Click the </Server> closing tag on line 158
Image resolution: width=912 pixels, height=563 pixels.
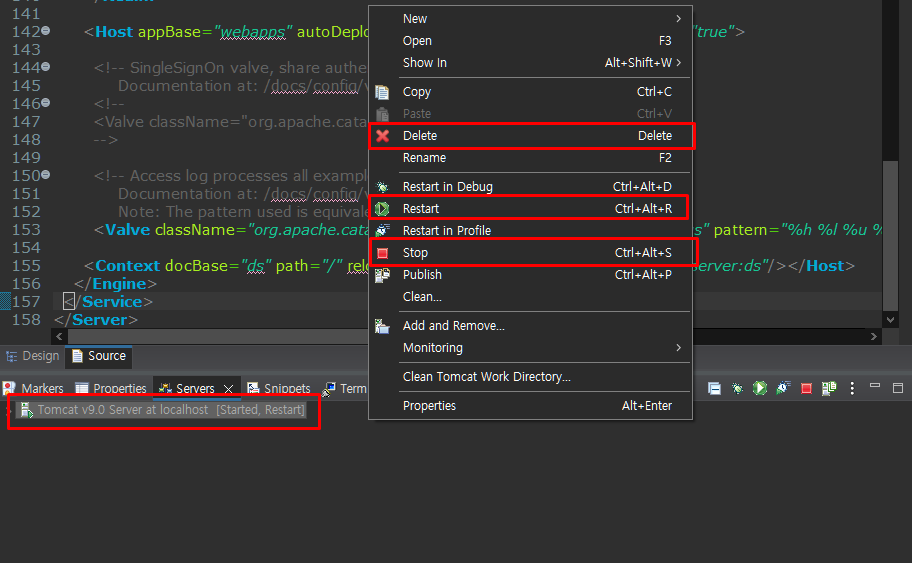tap(96, 320)
